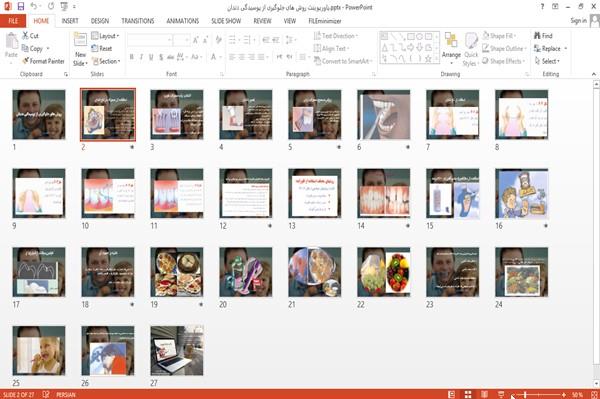Click the Redo icon in title bar
This screenshot has width=600, height=399.
[x=51, y=7]
